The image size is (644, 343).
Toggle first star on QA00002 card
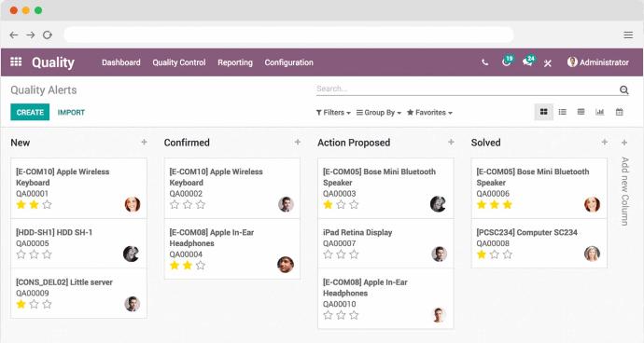[175, 204]
